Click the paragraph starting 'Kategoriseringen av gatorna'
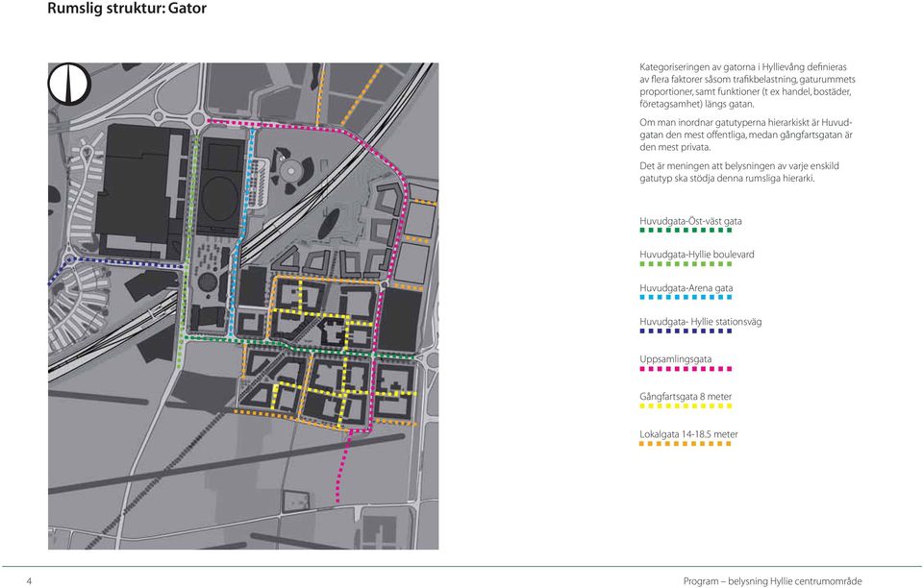923x588 pixels. (x=748, y=86)
